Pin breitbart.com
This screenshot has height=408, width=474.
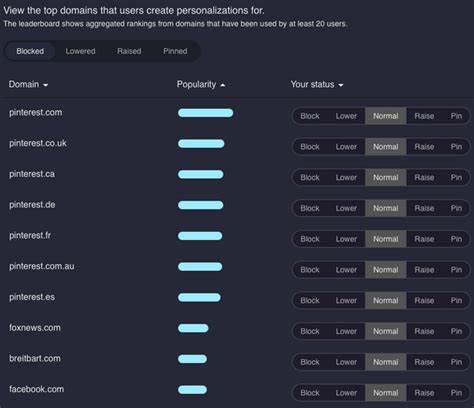(x=456, y=362)
